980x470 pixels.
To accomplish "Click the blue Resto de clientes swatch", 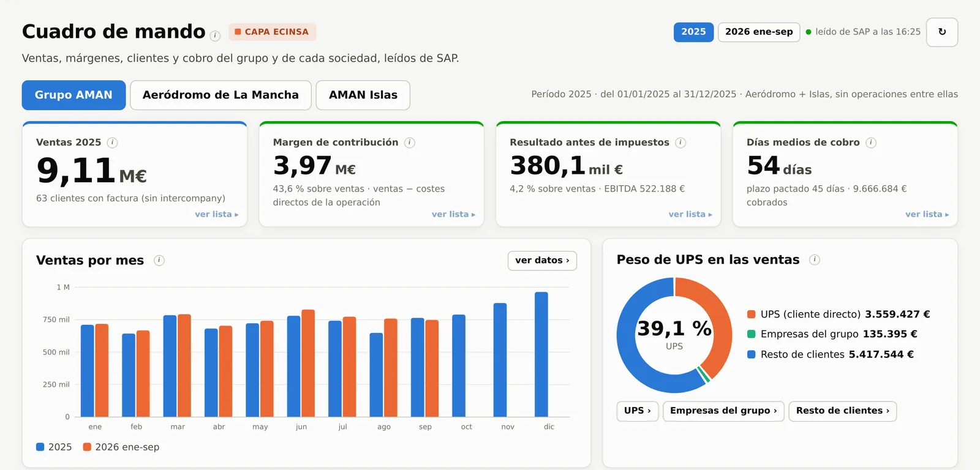I will coord(752,354).
